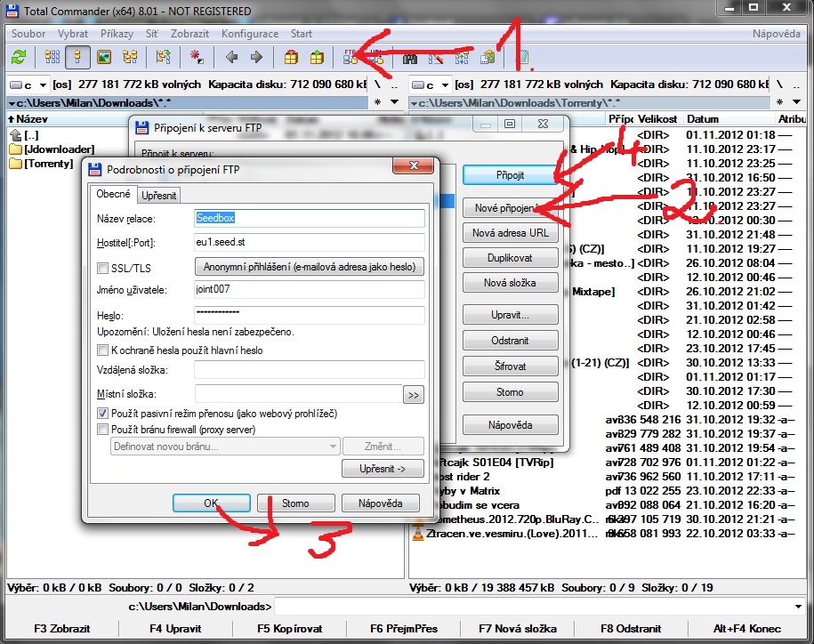Enable the firewall proxy server checkbox
The image size is (814, 644).
pyautogui.click(x=102, y=430)
